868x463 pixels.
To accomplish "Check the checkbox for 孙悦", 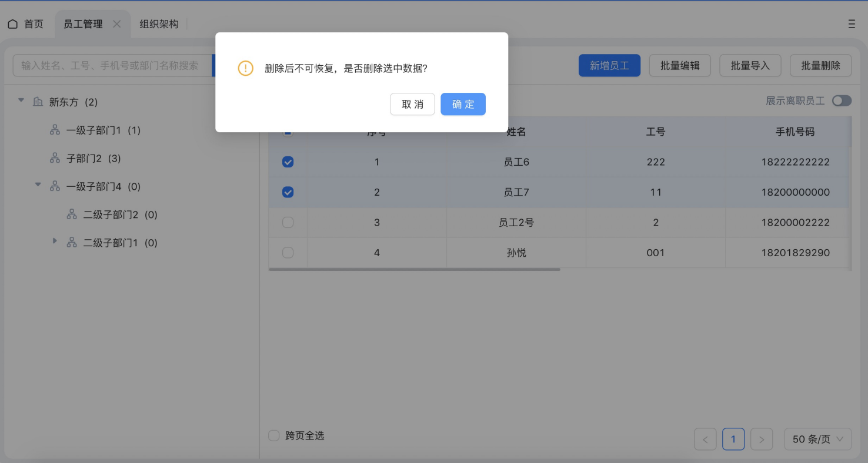I will point(288,253).
